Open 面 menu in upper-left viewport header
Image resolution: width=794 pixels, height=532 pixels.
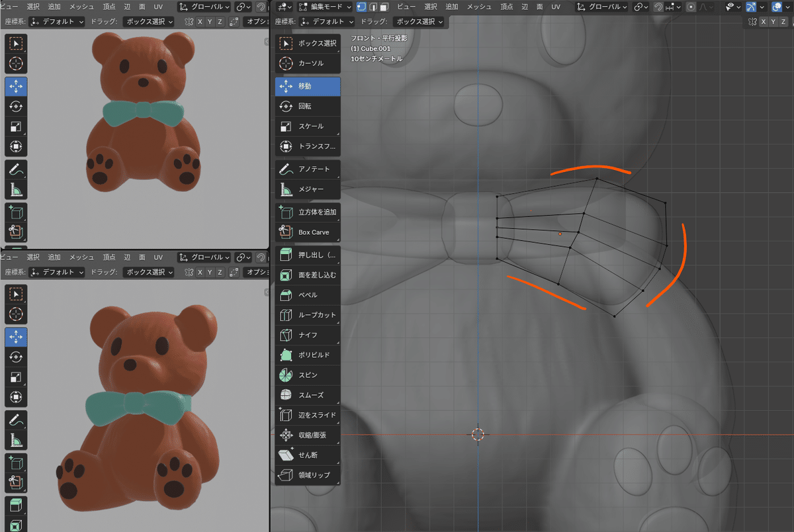142,7
